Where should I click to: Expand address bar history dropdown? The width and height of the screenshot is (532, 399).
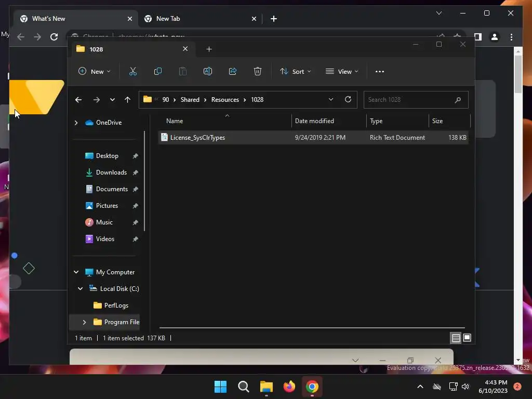pyautogui.click(x=331, y=99)
